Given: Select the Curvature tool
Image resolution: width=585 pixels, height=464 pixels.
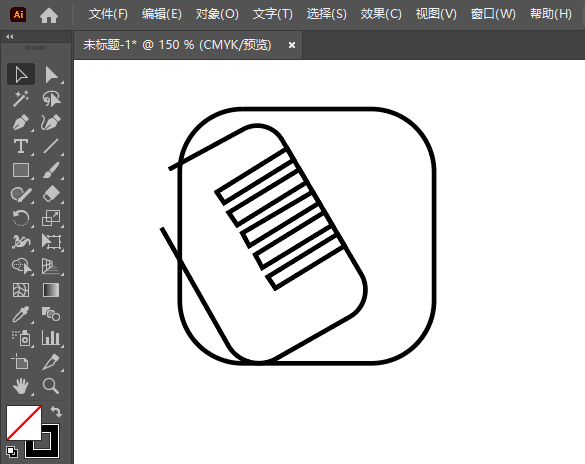Looking at the screenshot, I should coord(51,122).
